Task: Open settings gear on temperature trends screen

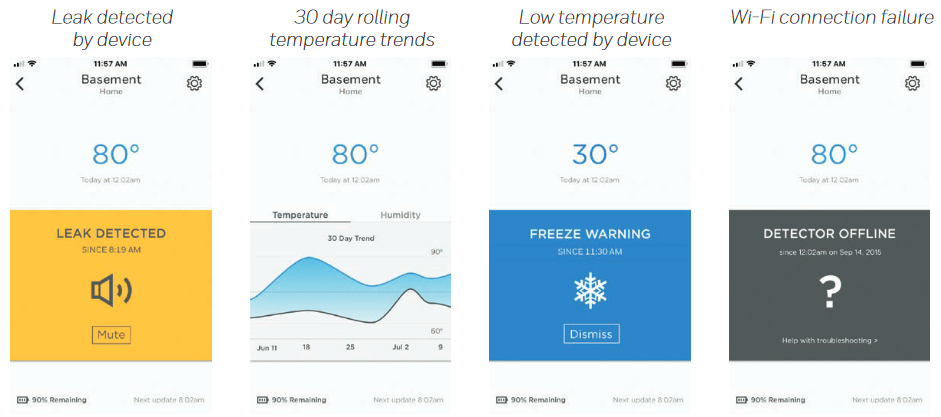Action: [433, 83]
